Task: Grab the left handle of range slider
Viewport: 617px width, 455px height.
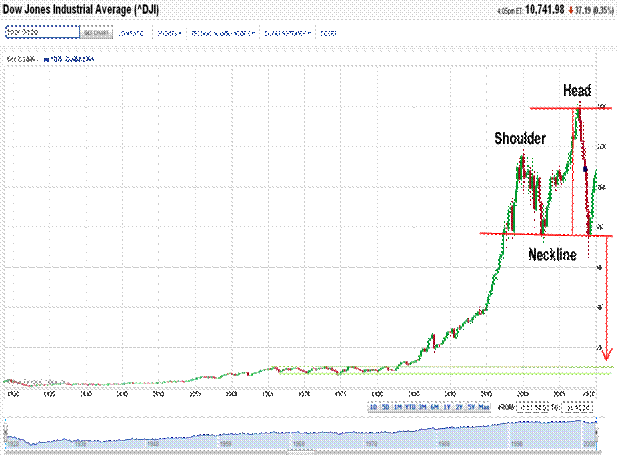Action: click(6, 433)
